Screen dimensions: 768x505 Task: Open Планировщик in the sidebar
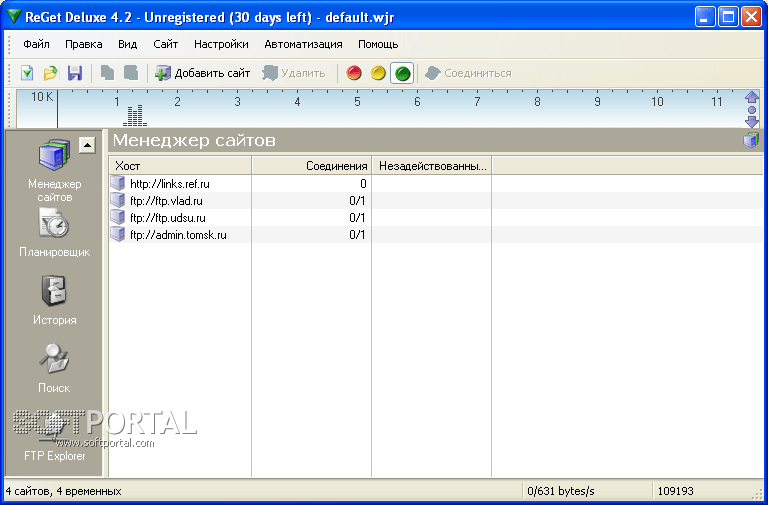tap(54, 233)
